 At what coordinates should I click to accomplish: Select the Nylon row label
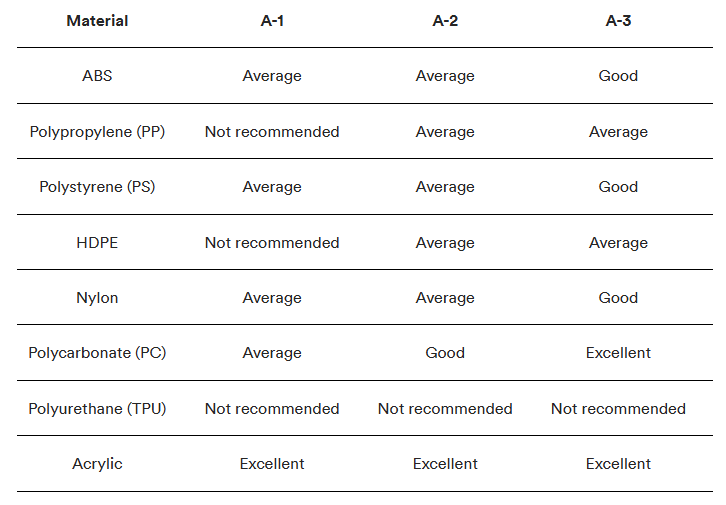(x=97, y=298)
